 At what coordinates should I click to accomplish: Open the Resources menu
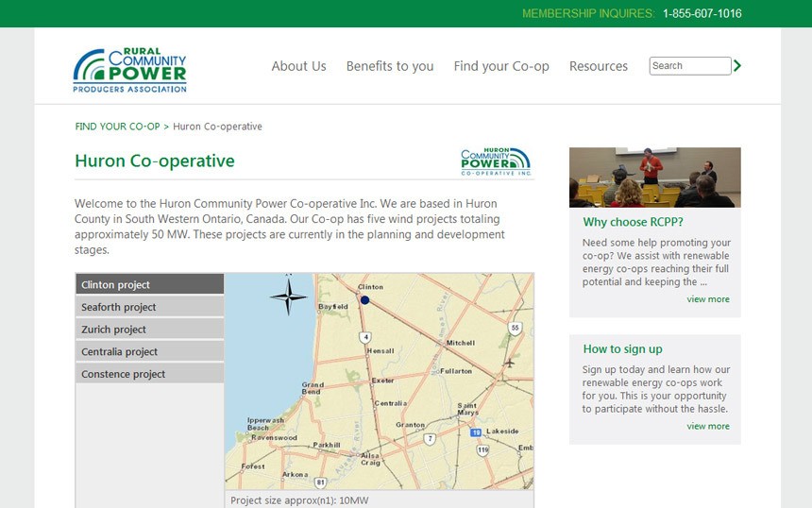point(599,66)
